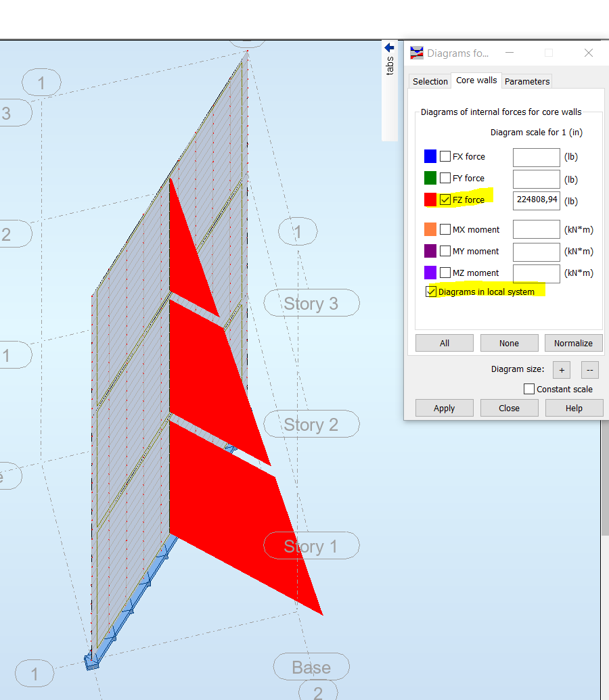Enable the Constant scale checkbox
609x700 pixels.
(529, 389)
